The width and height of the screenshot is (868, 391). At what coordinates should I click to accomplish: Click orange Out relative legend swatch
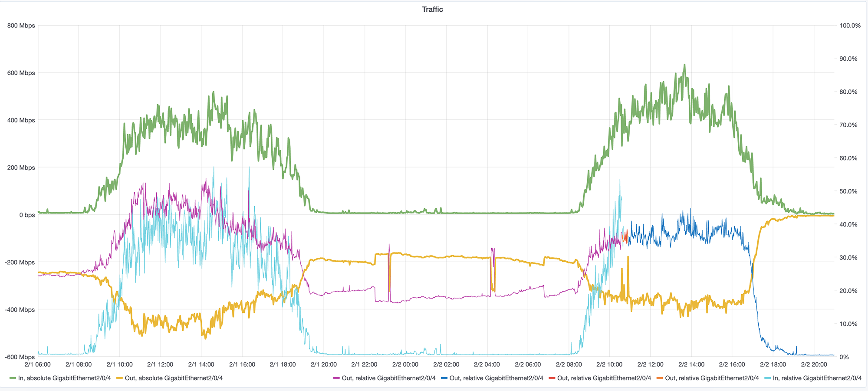[660, 378]
